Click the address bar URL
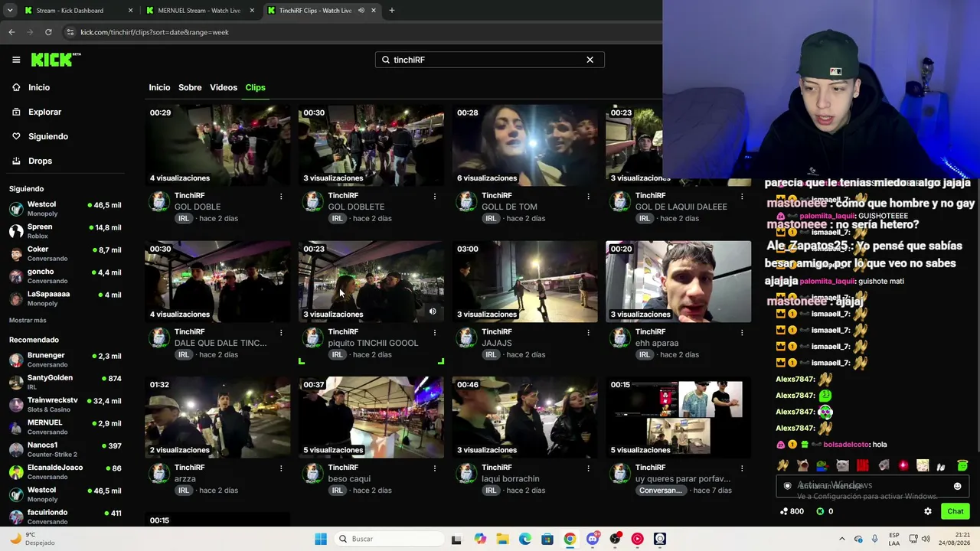 [155, 32]
